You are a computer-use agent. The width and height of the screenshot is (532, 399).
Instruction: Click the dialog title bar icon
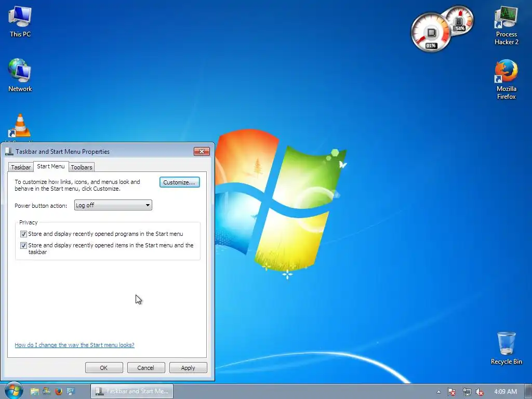[x=9, y=151]
